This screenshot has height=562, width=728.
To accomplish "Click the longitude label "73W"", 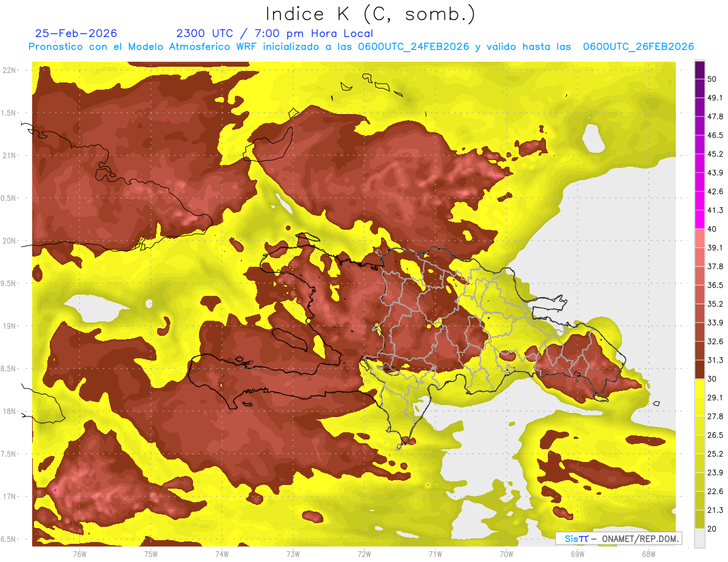I will [x=293, y=554].
